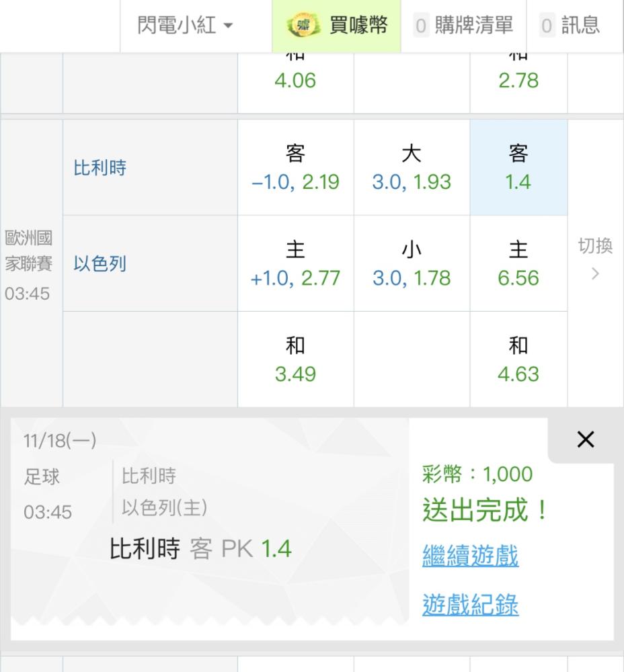Select 和 4.63 draw odds

518,360
